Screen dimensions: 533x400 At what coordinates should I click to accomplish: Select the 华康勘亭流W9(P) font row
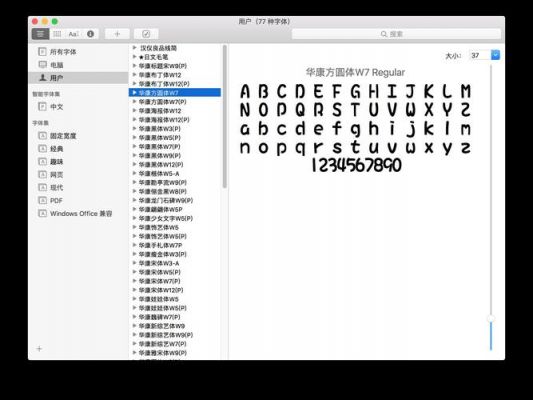click(x=175, y=182)
